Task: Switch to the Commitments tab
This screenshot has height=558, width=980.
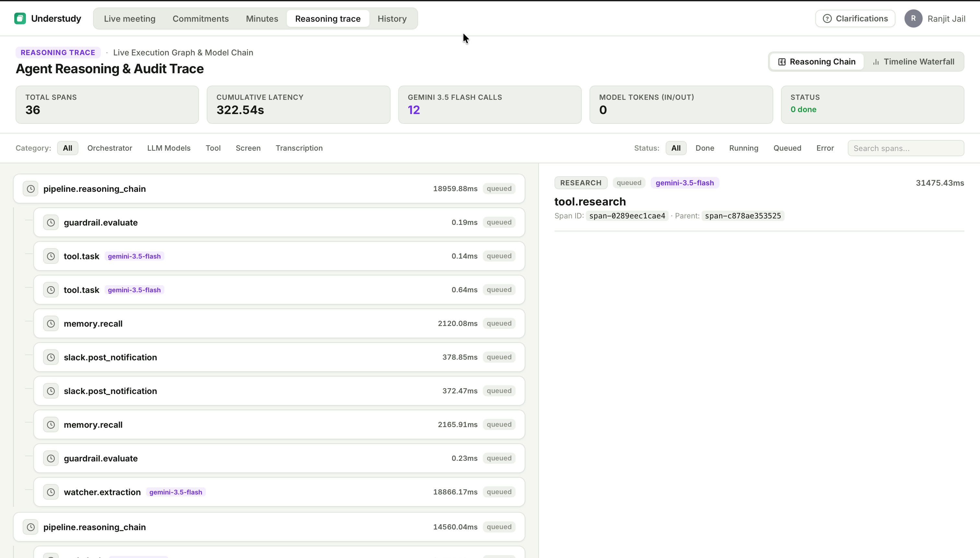Action: pyautogui.click(x=201, y=18)
